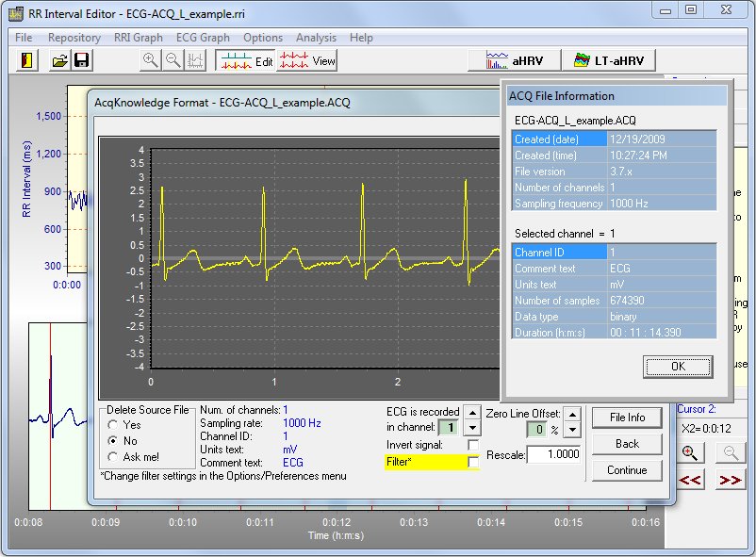Increase the ECG channel number
This screenshot has width=756, height=557.
point(472,413)
